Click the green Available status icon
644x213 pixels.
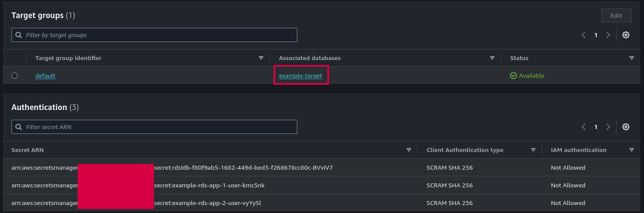[x=513, y=76]
